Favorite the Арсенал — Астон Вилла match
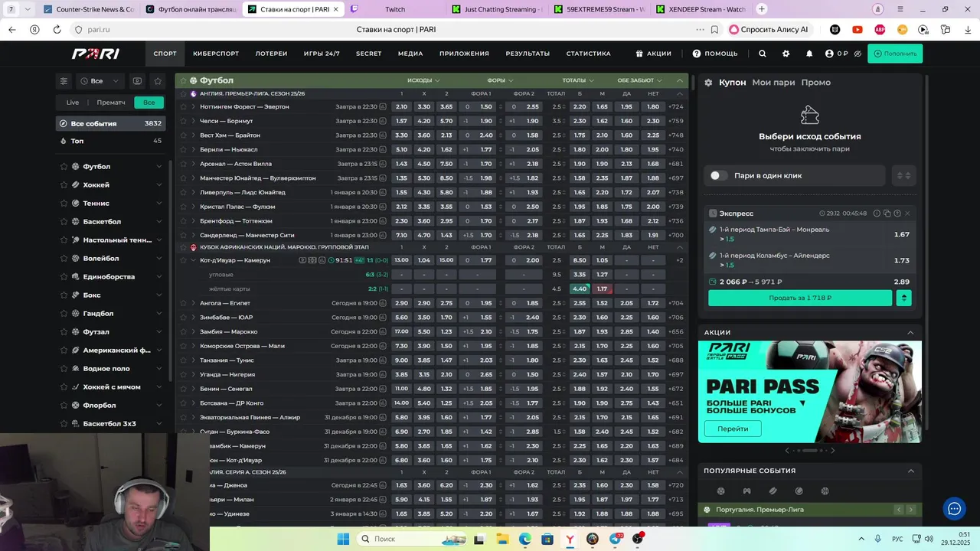This screenshot has width=980, height=551. click(x=183, y=164)
